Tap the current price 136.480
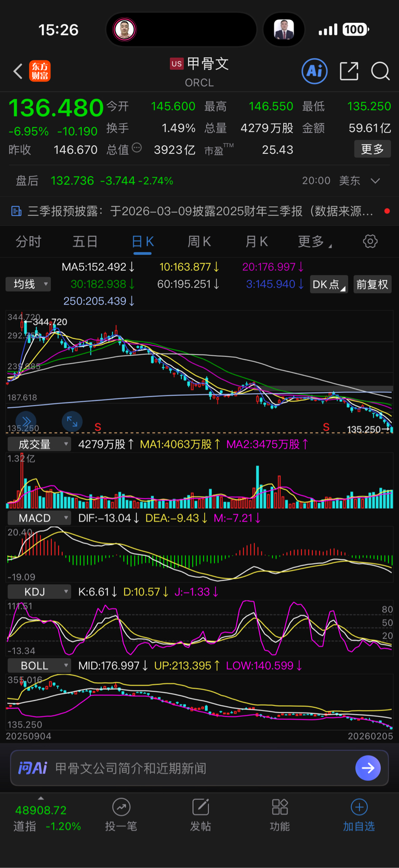This screenshot has width=399, height=868. click(56, 108)
